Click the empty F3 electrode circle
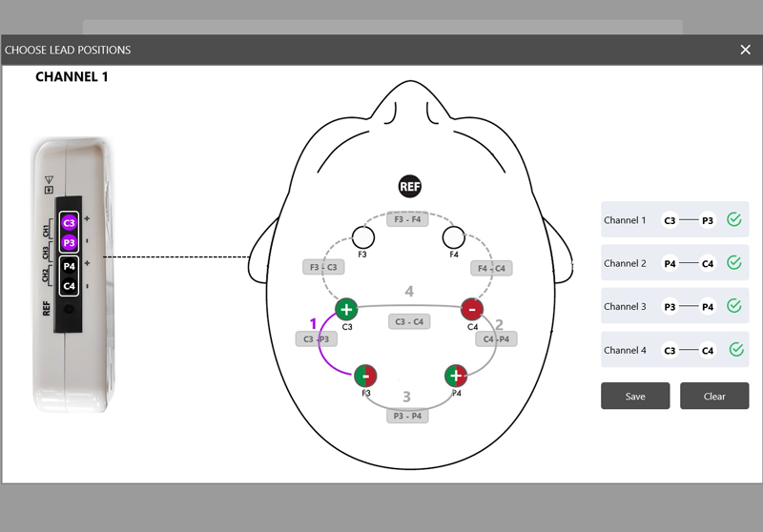 tap(362, 236)
